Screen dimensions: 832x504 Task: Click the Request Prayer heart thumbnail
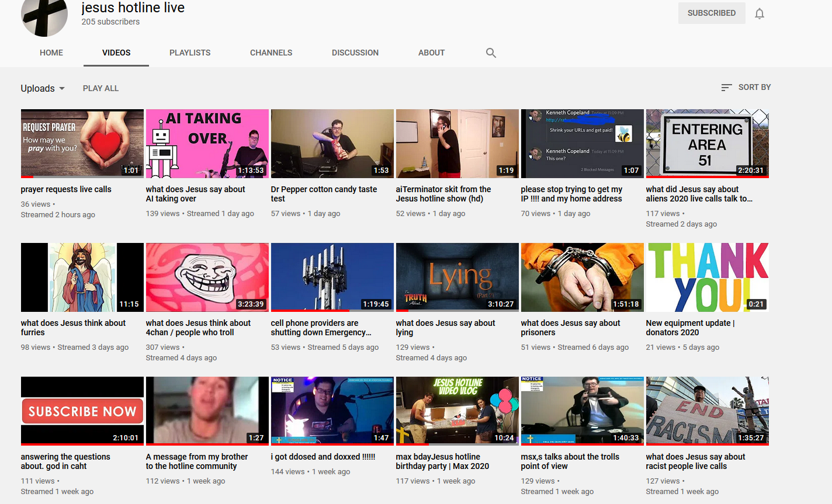[x=82, y=144]
